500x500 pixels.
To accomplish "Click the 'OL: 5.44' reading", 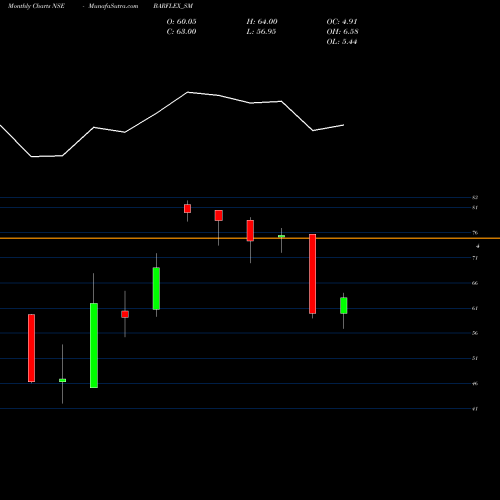I will click(342, 42).
